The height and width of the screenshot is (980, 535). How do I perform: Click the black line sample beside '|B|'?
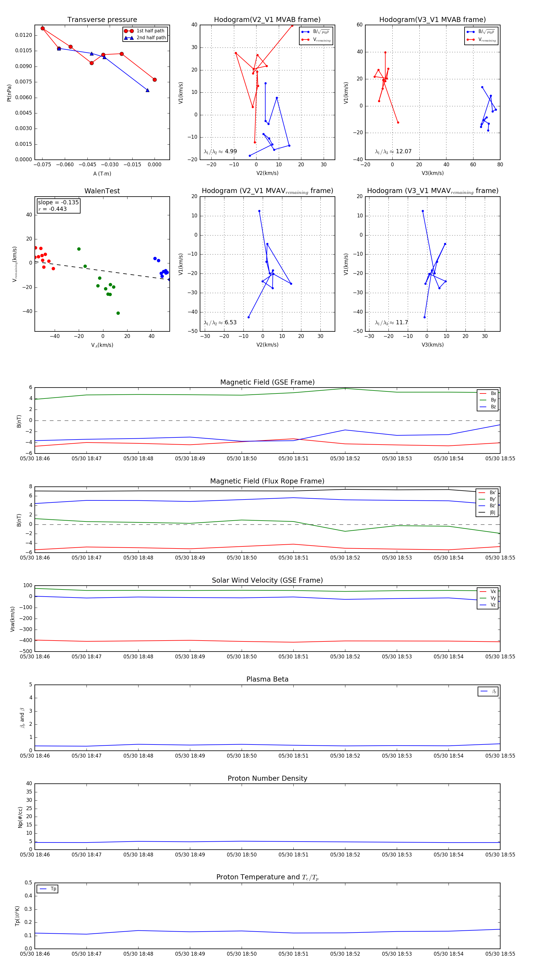tap(482, 513)
